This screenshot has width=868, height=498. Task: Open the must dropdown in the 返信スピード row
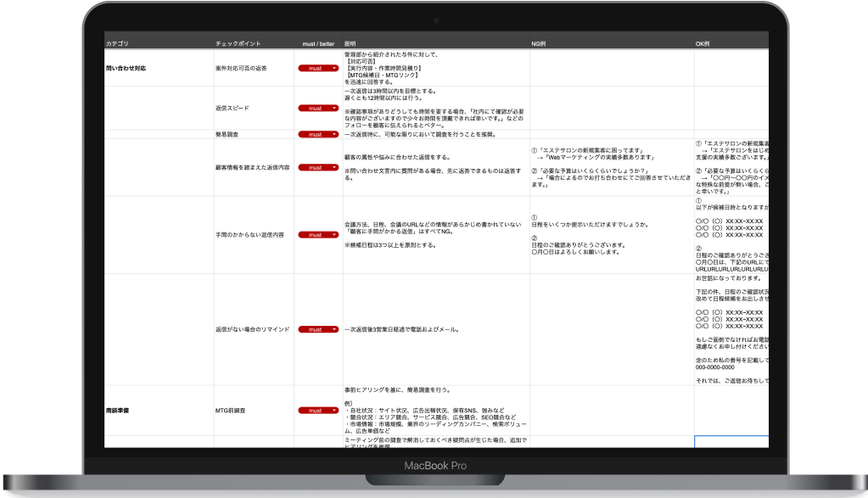click(x=318, y=109)
